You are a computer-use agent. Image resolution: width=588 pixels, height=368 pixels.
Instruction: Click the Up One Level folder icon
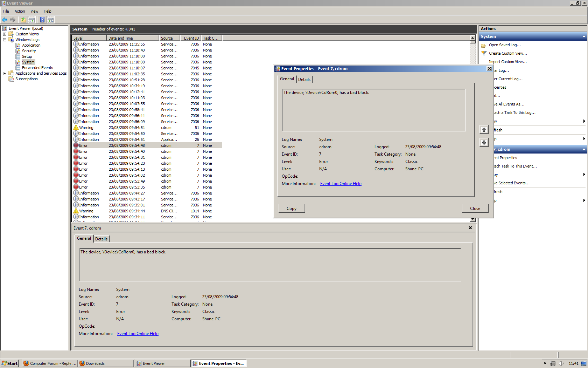23,20
